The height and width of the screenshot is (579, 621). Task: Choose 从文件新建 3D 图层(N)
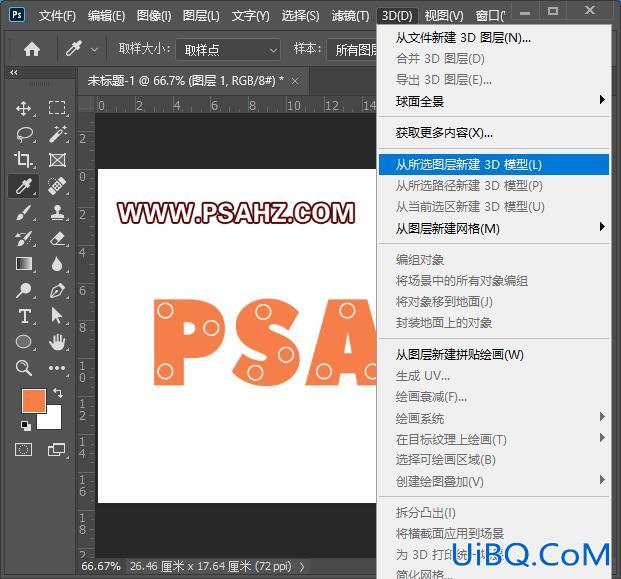tap(494, 38)
